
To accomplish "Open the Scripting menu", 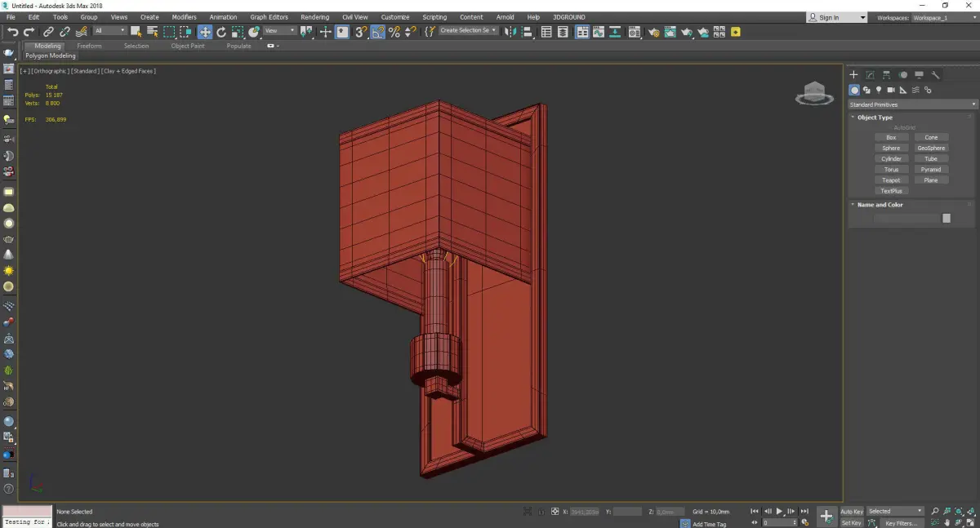I will coord(434,17).
